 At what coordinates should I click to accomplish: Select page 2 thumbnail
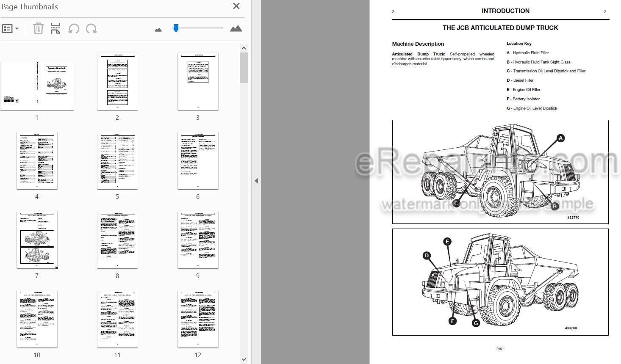tap(117, 81)
